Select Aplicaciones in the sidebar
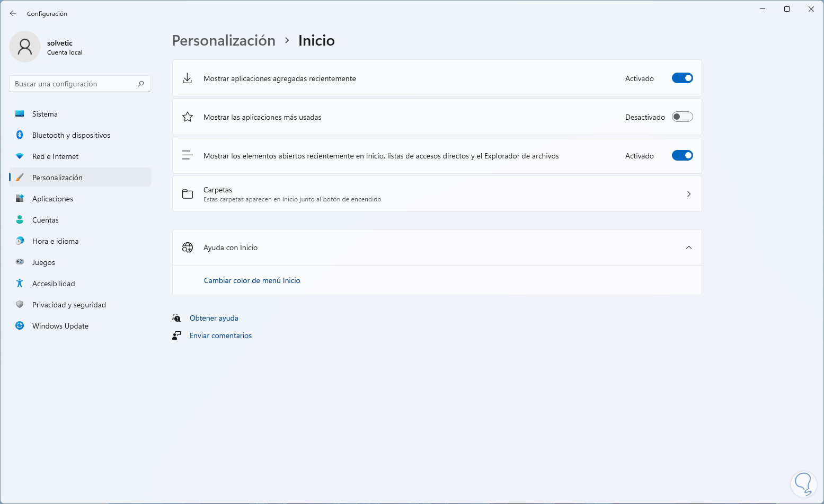Viewport: 824px width, 504px height. (x=52, y=199)
